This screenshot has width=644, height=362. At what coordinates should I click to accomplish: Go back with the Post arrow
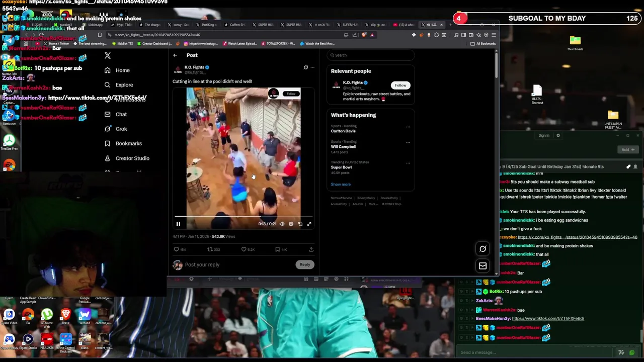point(175,55)
